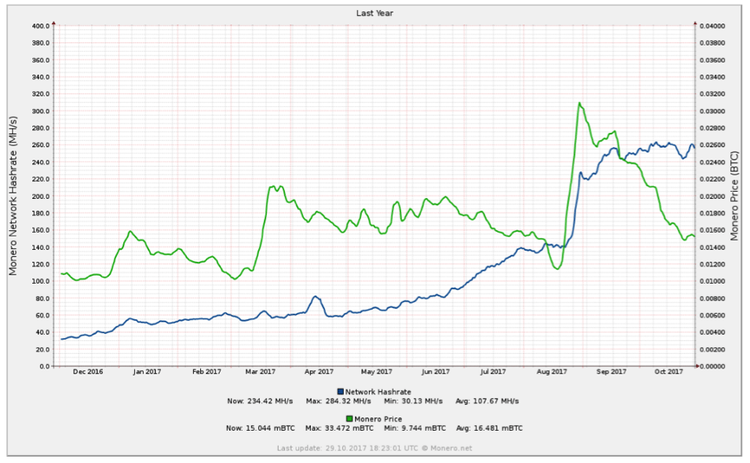Click the 'Min: 30.13 MH/s' hashrate value
Viewport: 750px width, 463px height.
[x=413, y=401]
